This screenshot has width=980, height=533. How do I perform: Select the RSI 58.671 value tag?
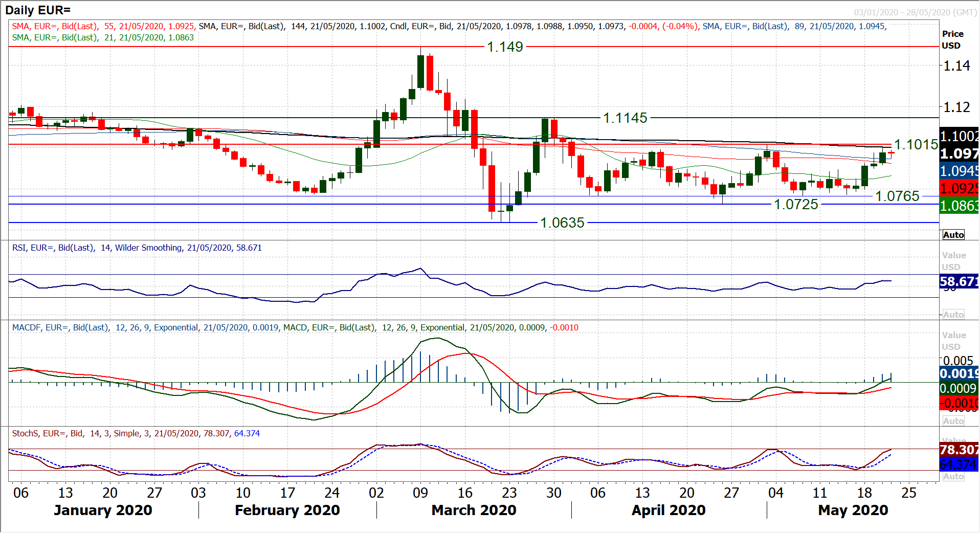coord(959,282)
